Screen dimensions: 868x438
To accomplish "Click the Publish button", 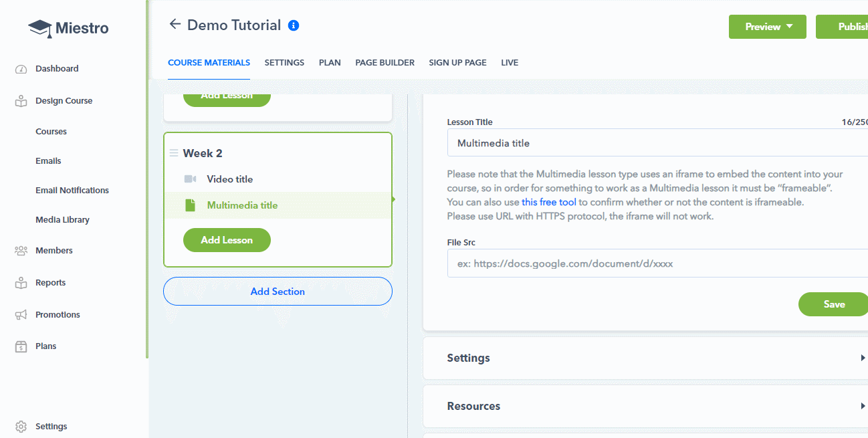I will pos(842,27).
